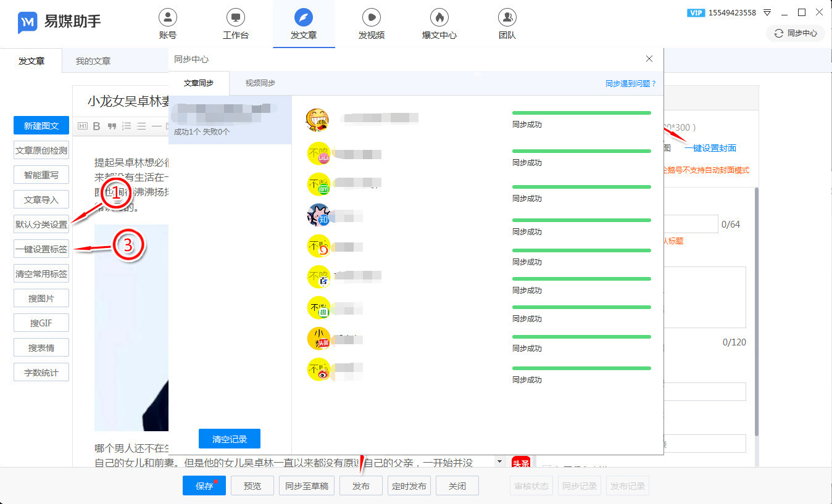Expand the small dropdown arrow beside 头条 icon

point(499,461)
